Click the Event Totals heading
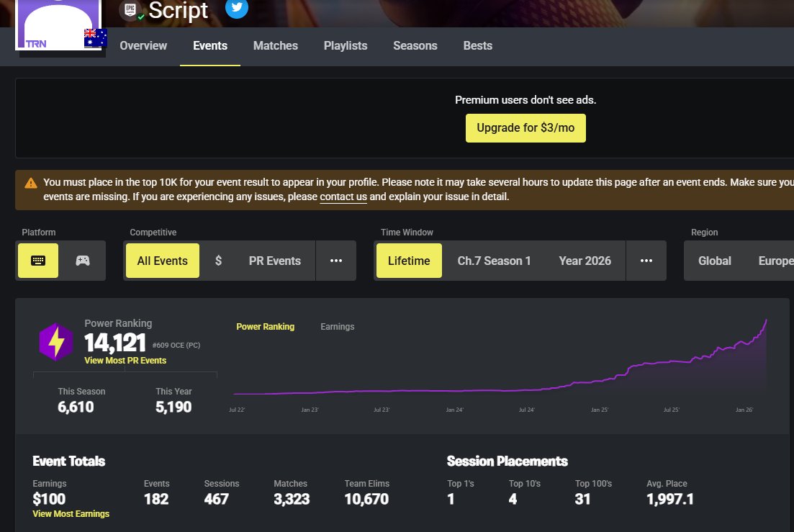The height and width of the screenshot is (532, 794). 69,461
